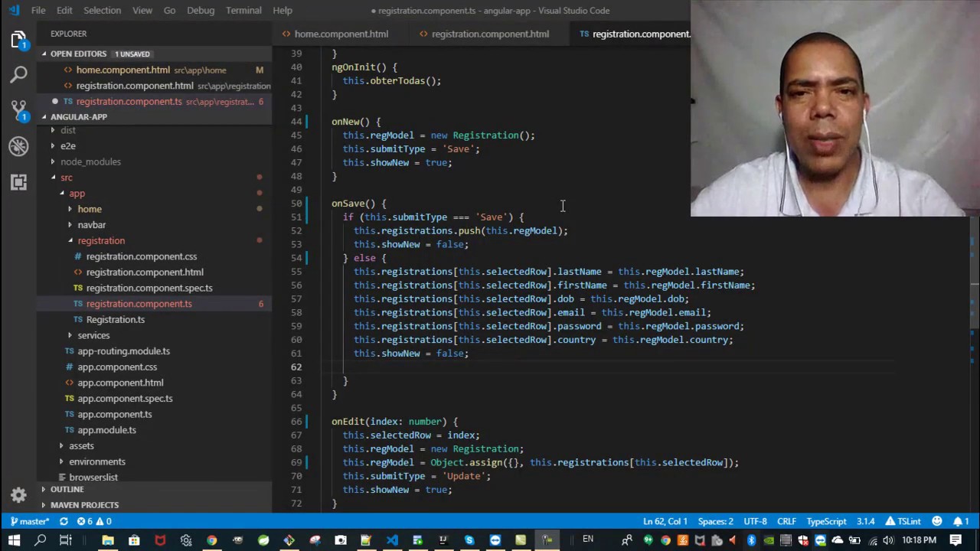Click the TSLint status item
Viewport: 980px width, 551px height.
(x=903, y=521)
